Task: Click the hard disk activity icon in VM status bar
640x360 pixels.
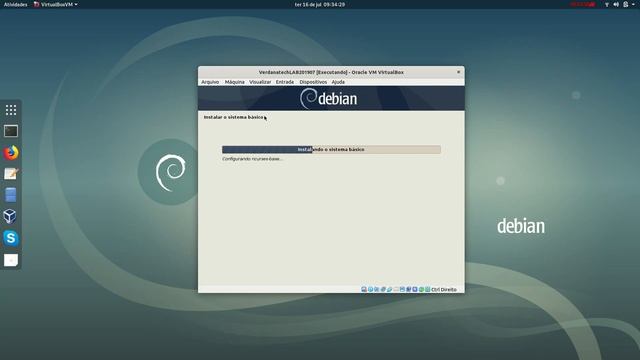Action: click(x=364, y=289)
